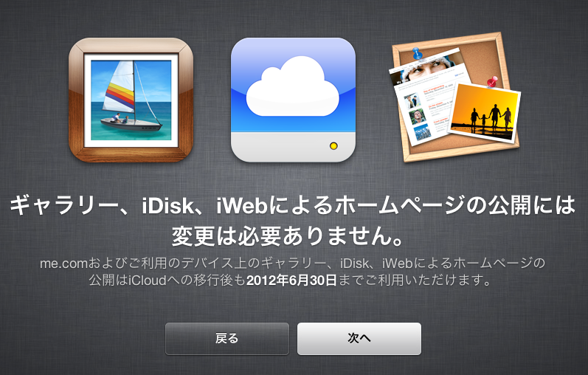
Task: Click the wooden frame border of Gallery icon
Action: 131,155
